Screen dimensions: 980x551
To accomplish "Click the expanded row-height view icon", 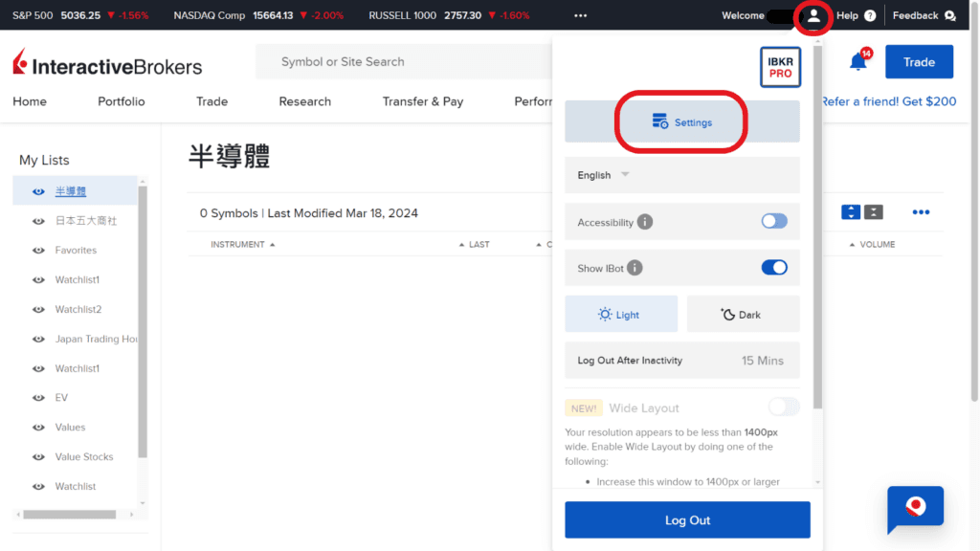I will click(x=850, y=211).
